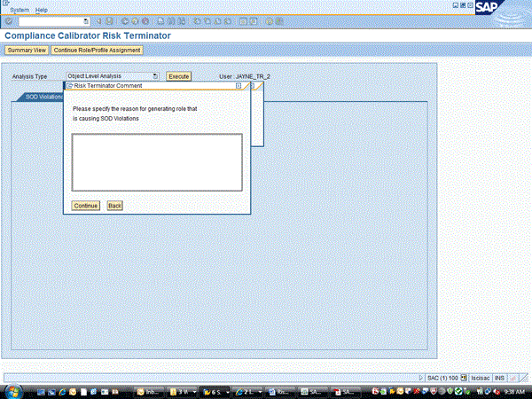This screenshot has width=532, height=399.
Task: Open the session menu icon at top-left
Action: (x=5, y=4)
